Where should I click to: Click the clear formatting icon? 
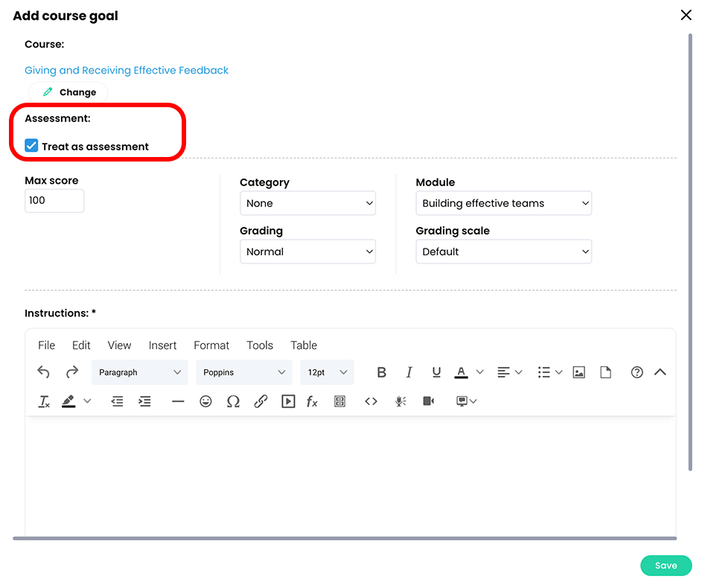point(44,401)
